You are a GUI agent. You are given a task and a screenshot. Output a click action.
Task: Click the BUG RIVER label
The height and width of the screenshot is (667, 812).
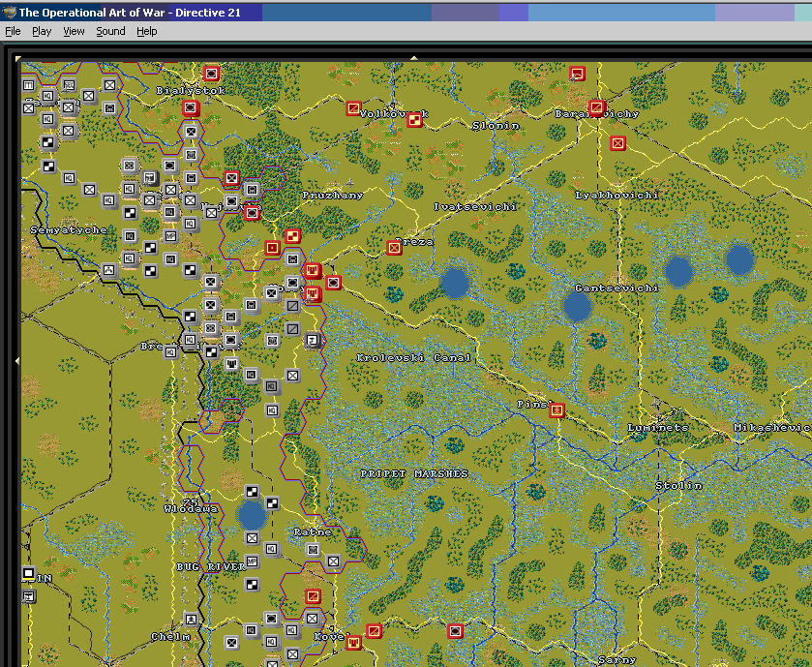(211, 566)
